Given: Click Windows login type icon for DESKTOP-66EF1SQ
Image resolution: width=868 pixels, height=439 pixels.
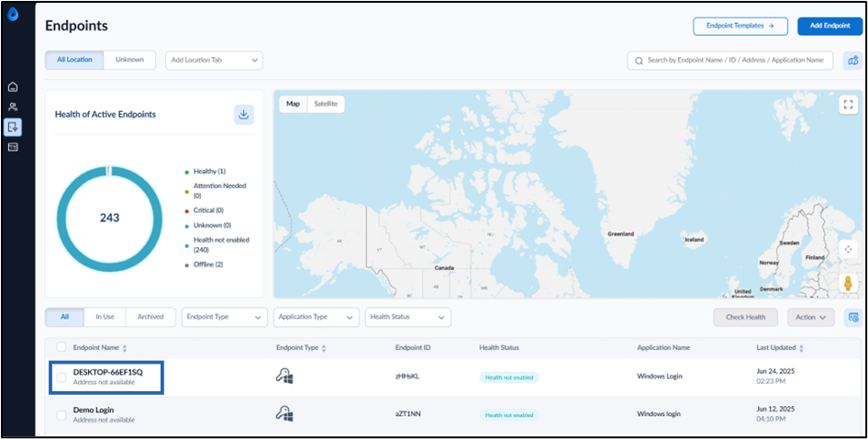Looking at the screenshot, I should [x=284, y=377].
